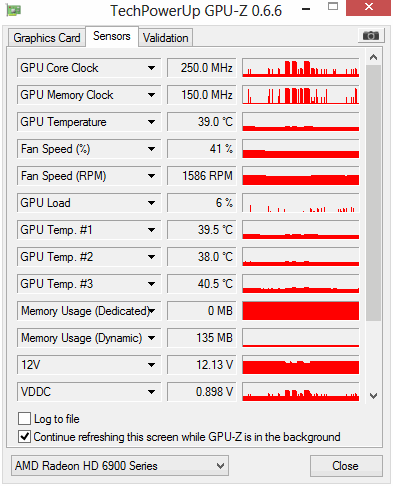Click the vertical scrollbar thumb

(x=373, y=193)
